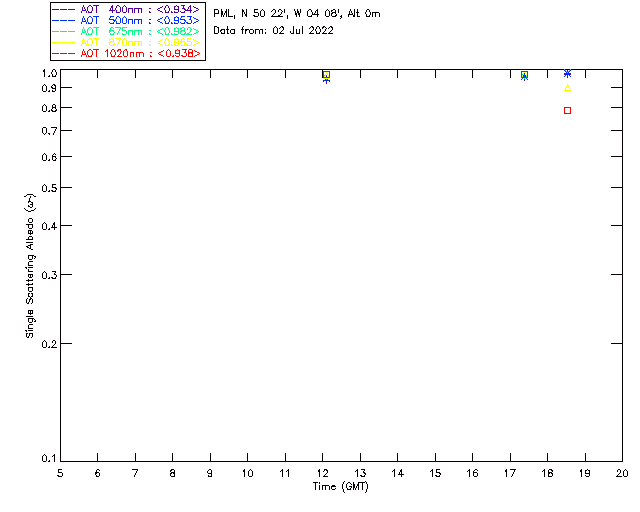
Task: Click the y-axis tick label 0.6
Action: (49, 157)
